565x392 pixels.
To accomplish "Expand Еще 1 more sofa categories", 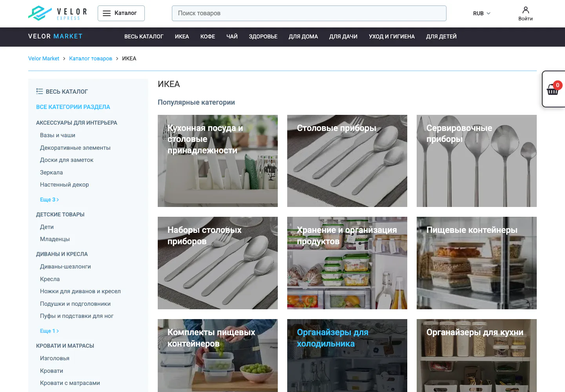I will [x=49, y=331].
